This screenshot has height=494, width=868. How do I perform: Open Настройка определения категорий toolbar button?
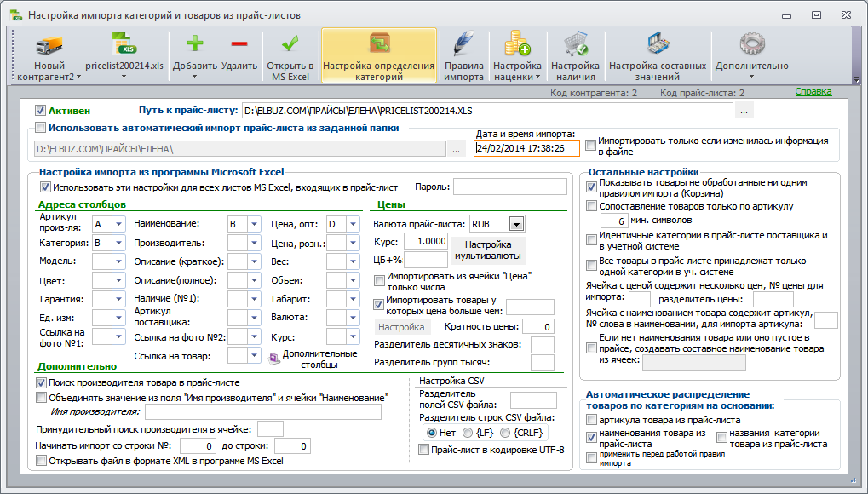[379, 55]
